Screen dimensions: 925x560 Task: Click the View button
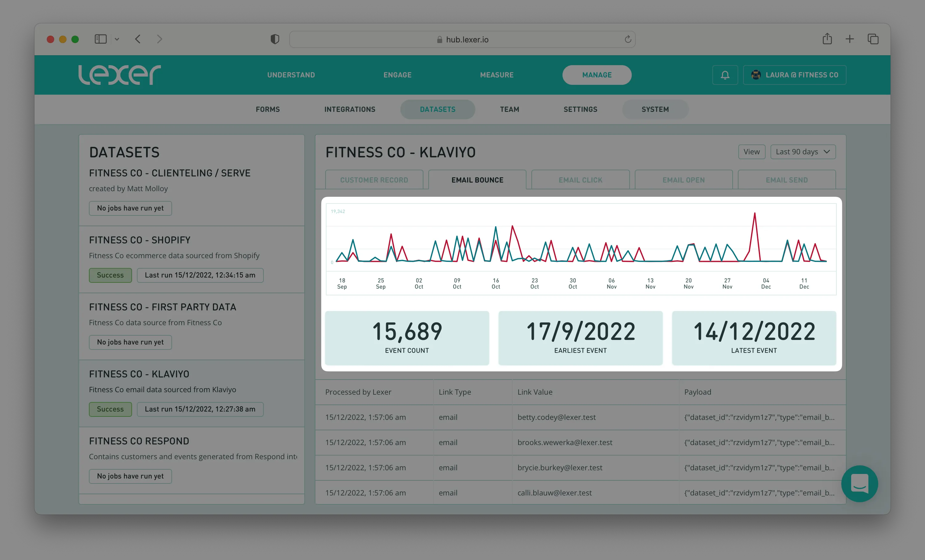click(x=751, y=152)
